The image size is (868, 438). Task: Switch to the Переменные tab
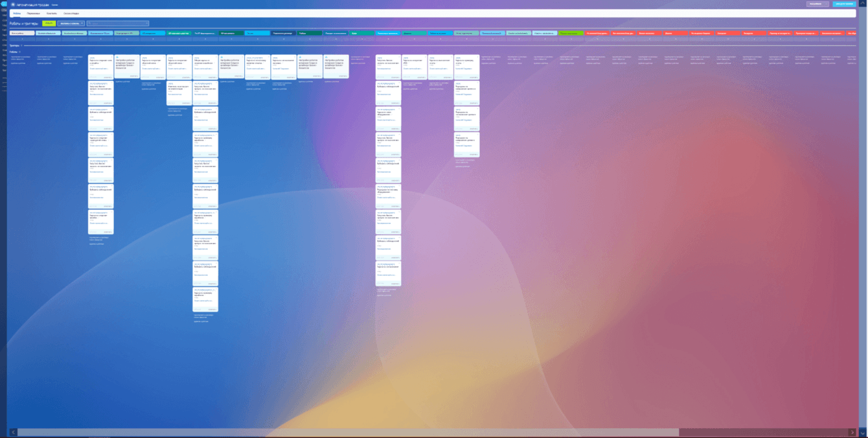pyautogui.click(x=33, y=13)
